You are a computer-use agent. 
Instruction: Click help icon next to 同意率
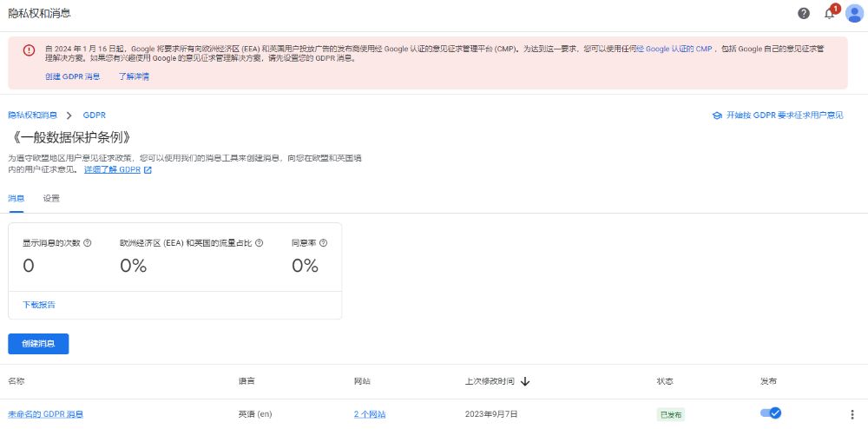(x=323, y=242)
